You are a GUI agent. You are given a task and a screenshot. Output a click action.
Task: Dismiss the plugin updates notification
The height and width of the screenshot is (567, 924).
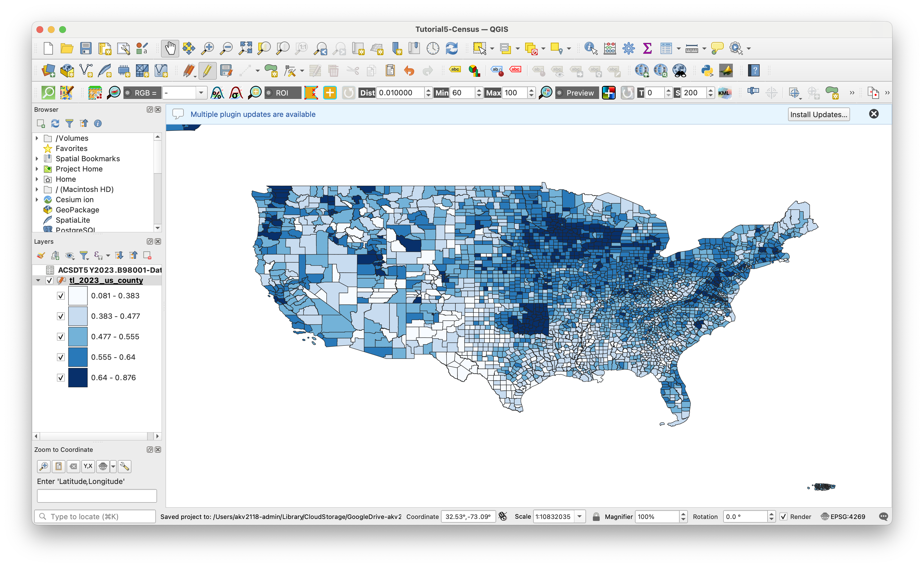(874, 114)
